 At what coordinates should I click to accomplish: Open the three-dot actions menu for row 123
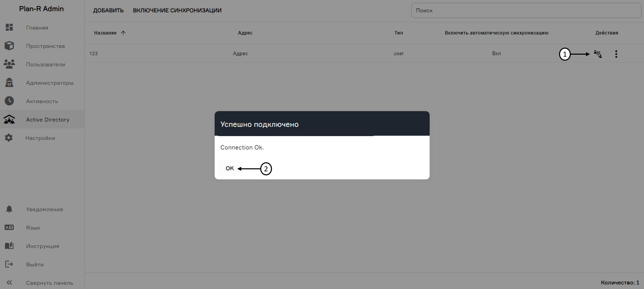tap(616, 54)
